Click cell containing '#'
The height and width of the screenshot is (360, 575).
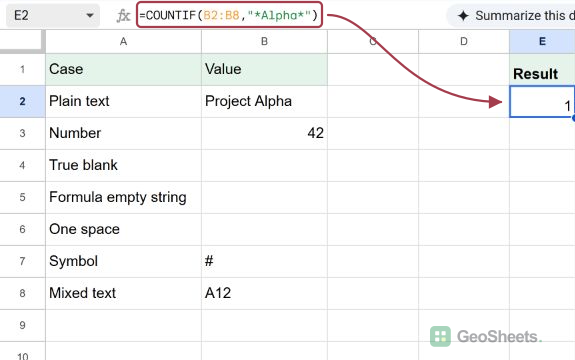pyautogui.click(x=264, y=261)
